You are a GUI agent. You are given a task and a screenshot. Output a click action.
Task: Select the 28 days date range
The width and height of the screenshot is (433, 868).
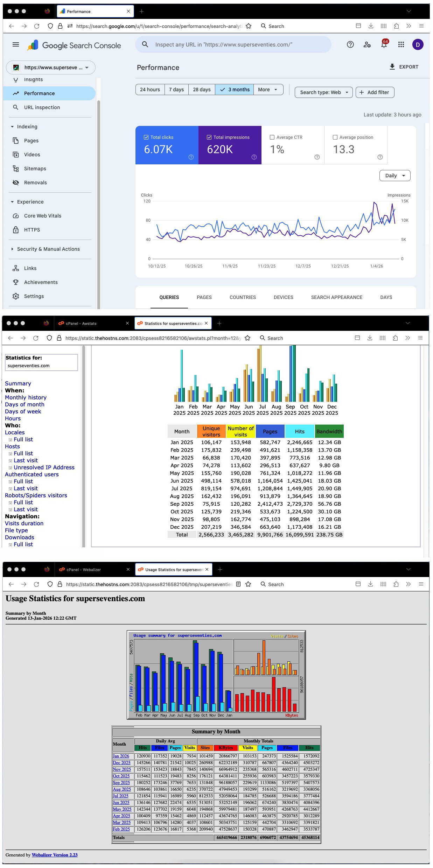[202, 90]
